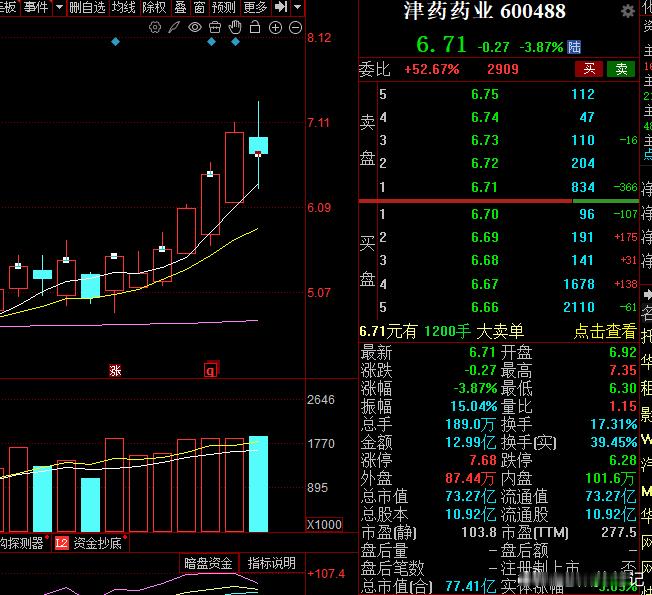Click 市盈(TTM) value 277.5
The height and width of the screenshot is (595, 652).
pyautogui.click(x=619, y=532)
